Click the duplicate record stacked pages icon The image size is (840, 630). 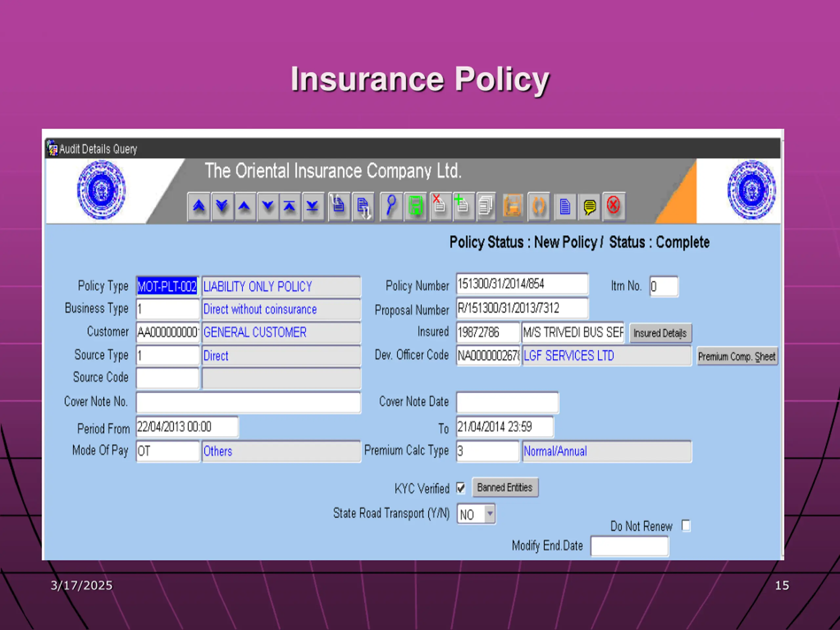(486, 206)
